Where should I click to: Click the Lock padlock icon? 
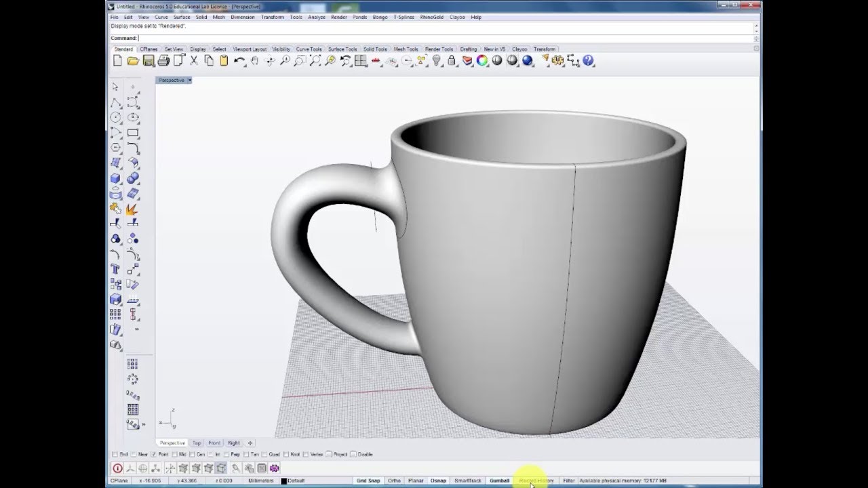pyautogui.click(x=452, y=61)
